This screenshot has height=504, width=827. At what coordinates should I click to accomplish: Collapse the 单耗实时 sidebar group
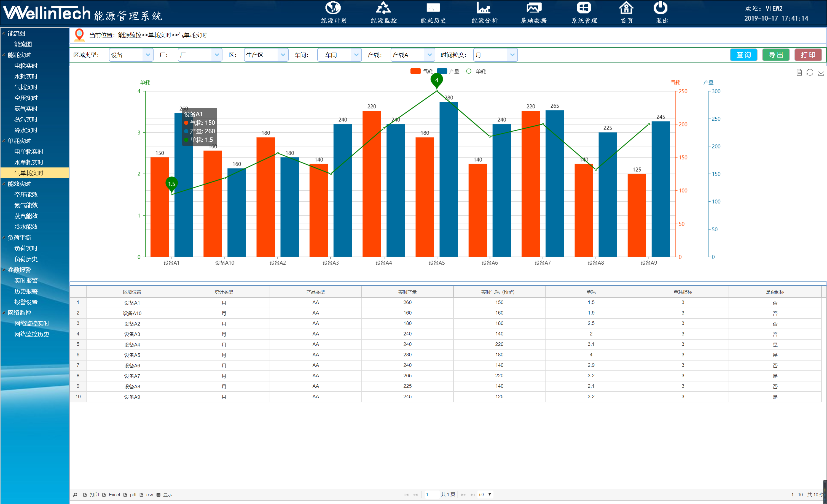point(4,141)
